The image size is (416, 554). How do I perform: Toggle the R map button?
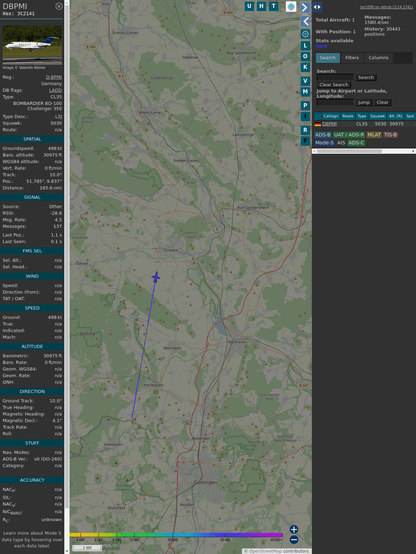(305, 130)
